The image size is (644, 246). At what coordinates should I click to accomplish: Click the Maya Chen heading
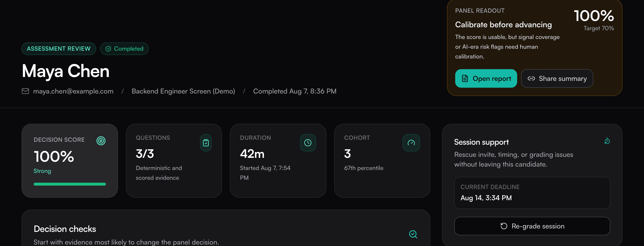point(66,71)
